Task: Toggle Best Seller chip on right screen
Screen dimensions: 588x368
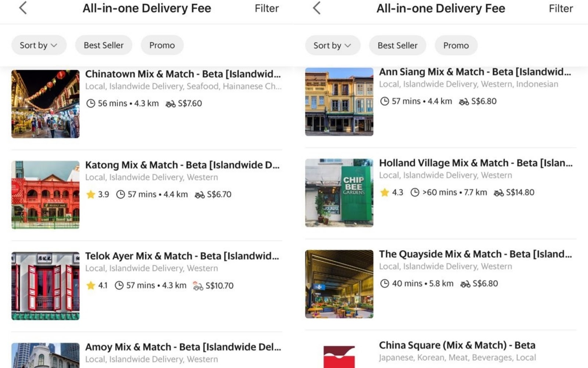Action: pos(398,45)
